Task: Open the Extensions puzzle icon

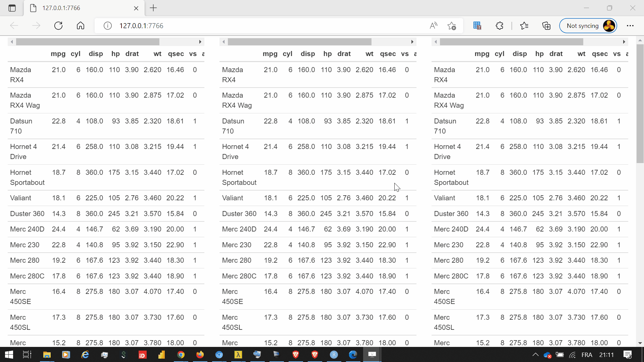Action: 499,26
